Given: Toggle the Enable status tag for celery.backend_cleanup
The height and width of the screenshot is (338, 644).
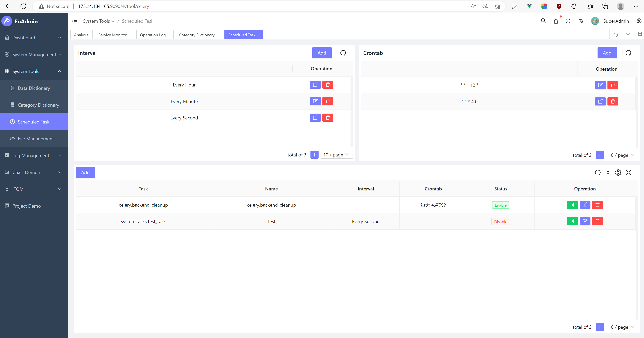Looking at the screenshot, I should [501, 205].
